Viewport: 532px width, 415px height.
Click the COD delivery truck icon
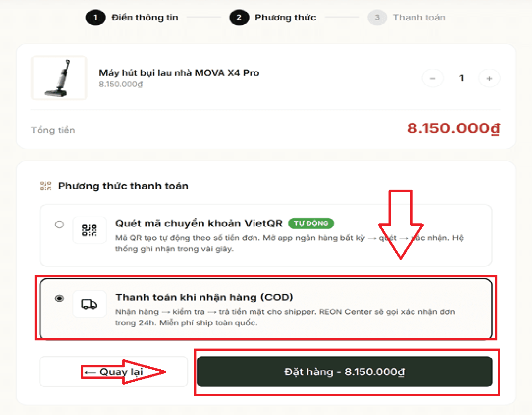click(90, 304)
